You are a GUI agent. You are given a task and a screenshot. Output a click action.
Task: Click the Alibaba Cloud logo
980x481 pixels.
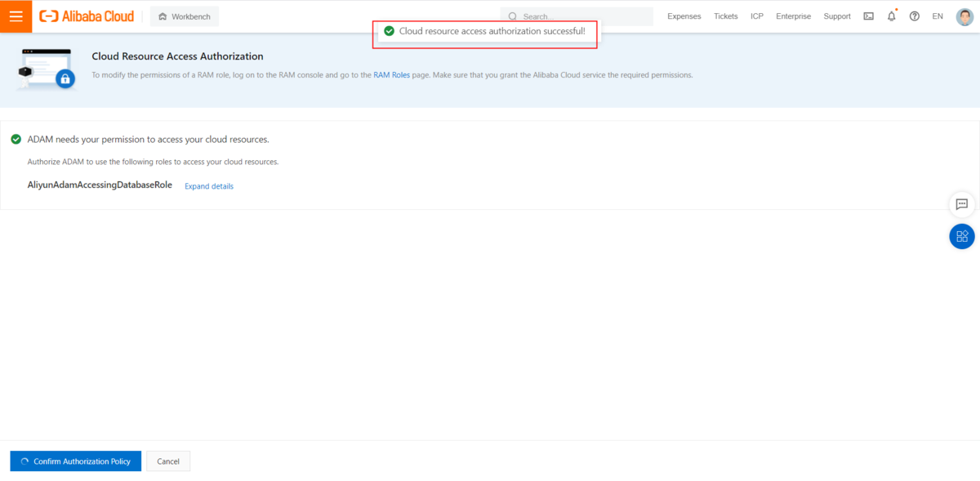[x=87, y=16]
